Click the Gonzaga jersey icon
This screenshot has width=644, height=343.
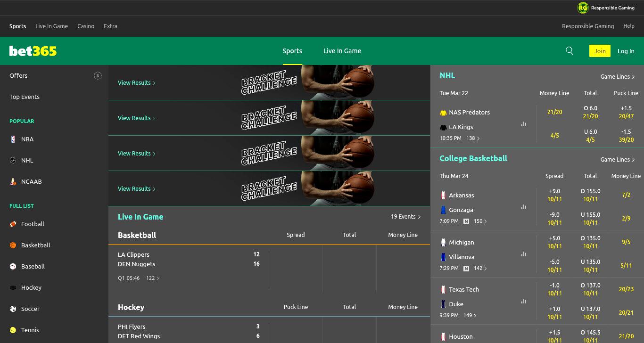pyautogui.click(x=443, y=210)
